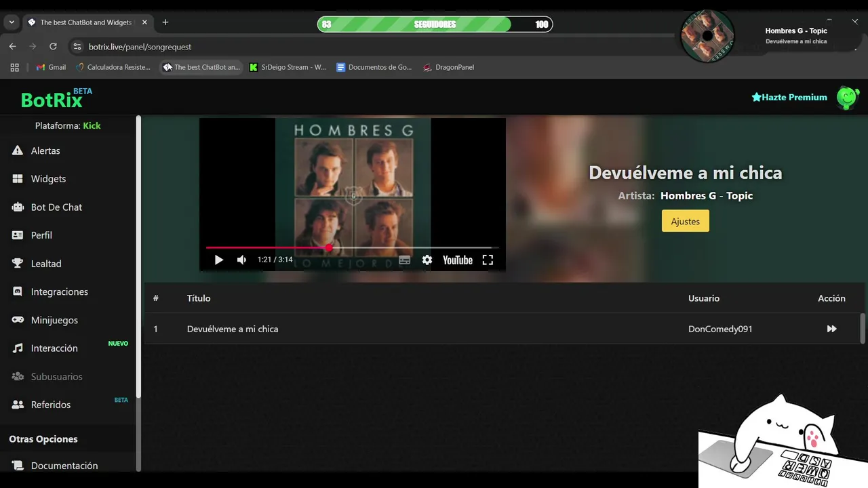Toggle YouTube subtitles button
This screenshot has height=488, width=868.
404,260
